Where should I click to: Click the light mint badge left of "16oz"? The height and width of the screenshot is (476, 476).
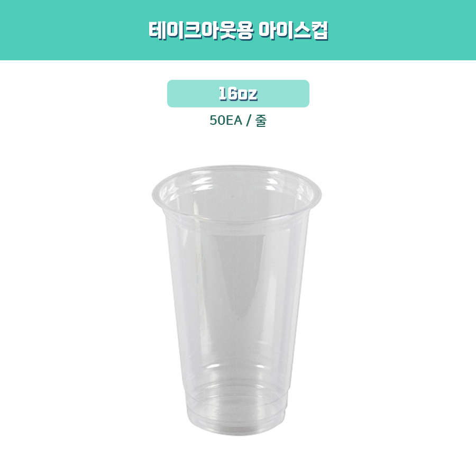[193, 94]
